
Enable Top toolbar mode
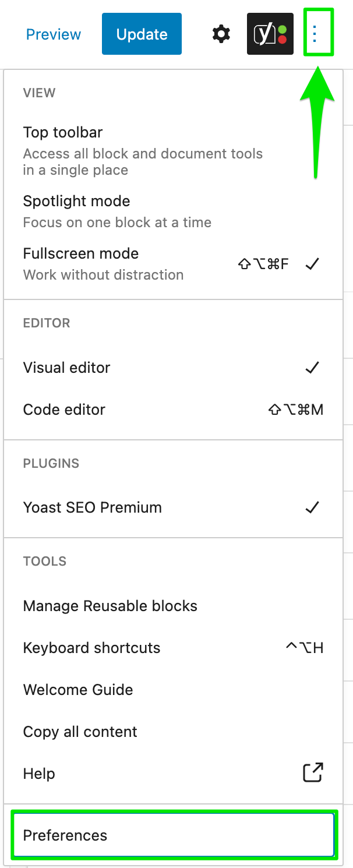point(63,132)
